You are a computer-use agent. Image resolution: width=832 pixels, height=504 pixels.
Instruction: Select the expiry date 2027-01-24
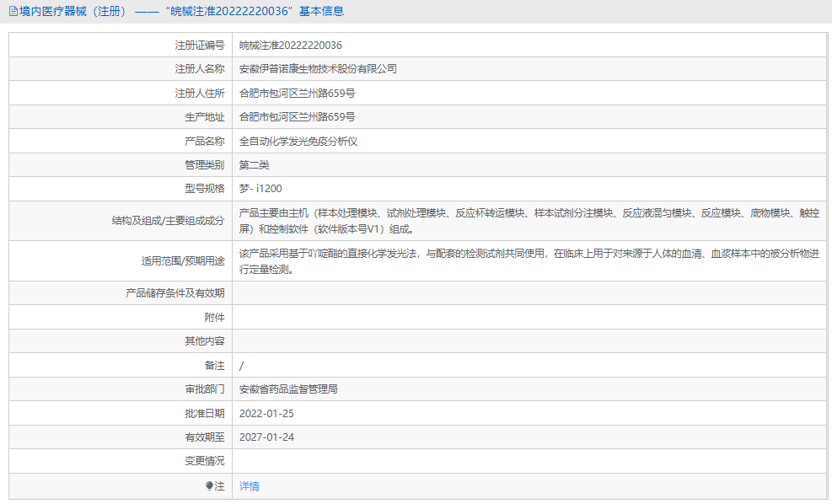pyautogui.click(x=268, y=437)
